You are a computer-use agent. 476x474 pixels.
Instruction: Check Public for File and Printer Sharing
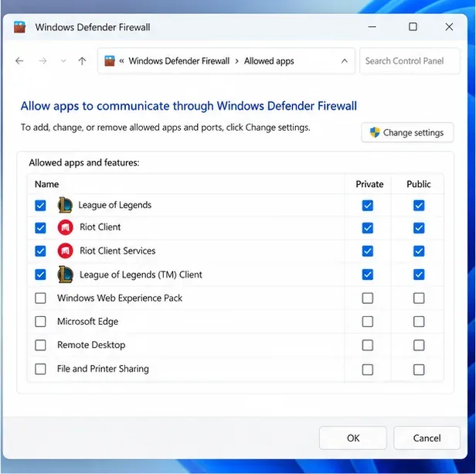point(419,370)
